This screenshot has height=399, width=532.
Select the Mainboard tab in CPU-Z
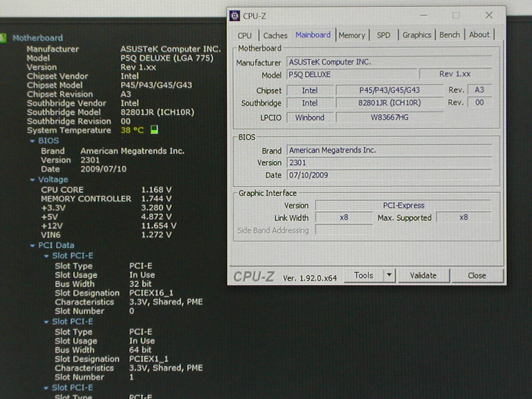pyautogui.click(x=313, y=35)
